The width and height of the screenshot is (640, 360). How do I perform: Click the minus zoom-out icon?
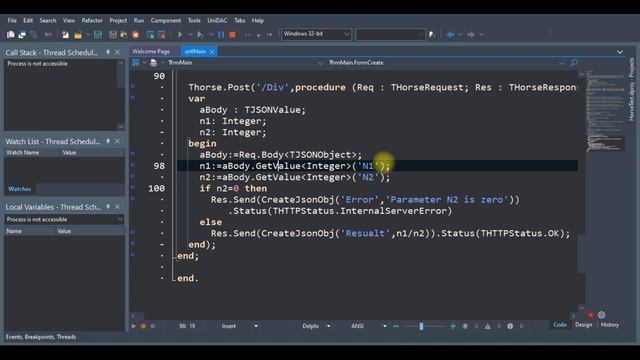[396, 326]
